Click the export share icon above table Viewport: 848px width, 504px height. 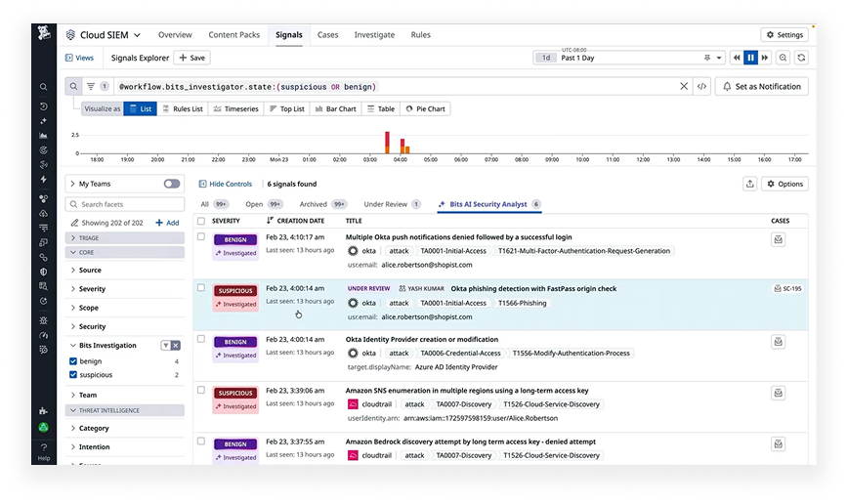coord(749,184)
